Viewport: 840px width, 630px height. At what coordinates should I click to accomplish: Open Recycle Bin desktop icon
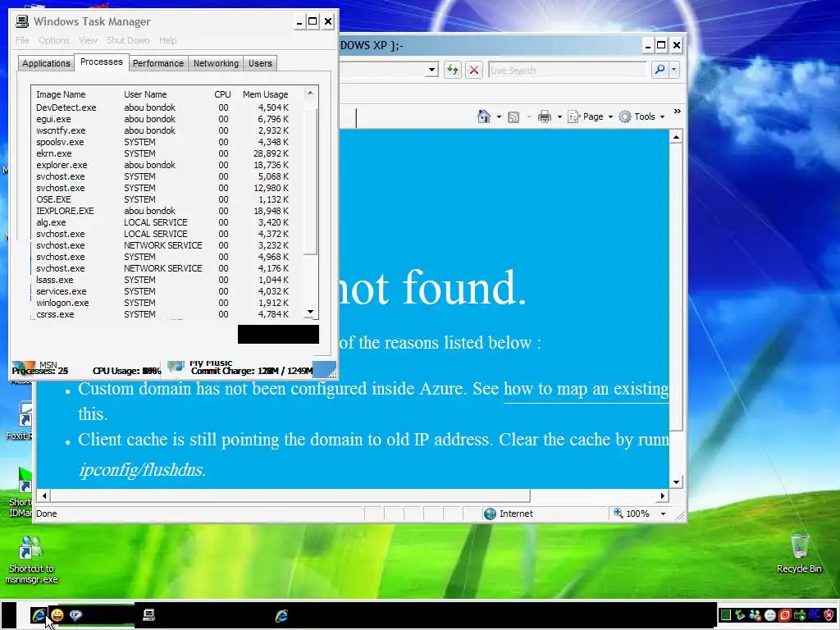coord(799,554)
